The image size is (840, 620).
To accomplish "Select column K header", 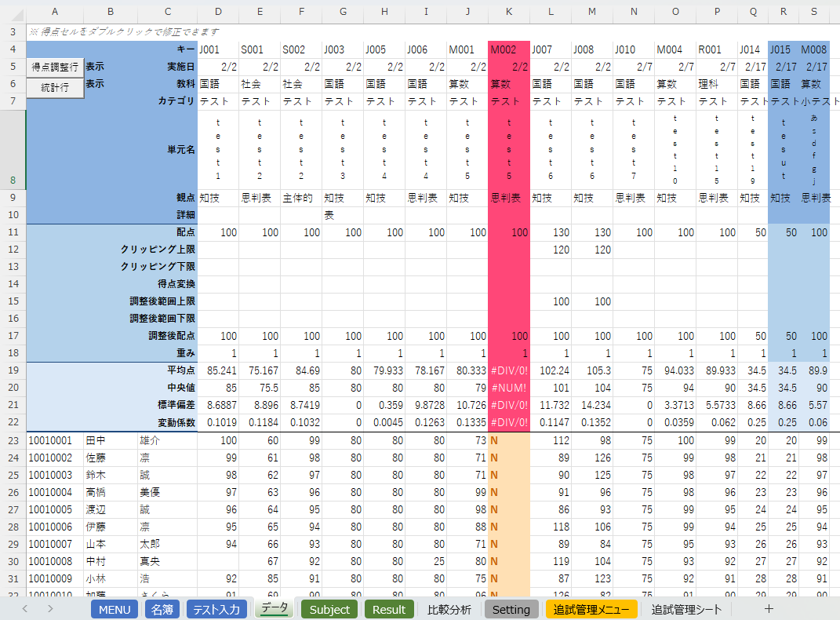I will click(508, 11).
